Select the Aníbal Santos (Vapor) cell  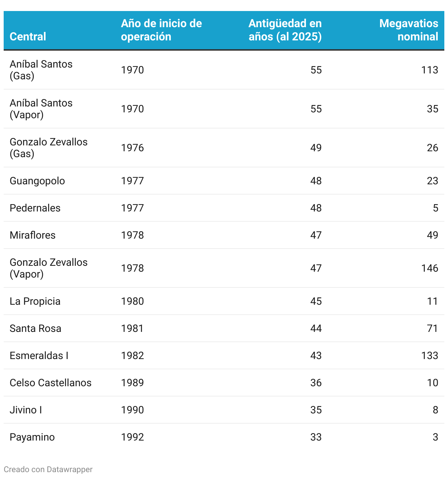41,109
